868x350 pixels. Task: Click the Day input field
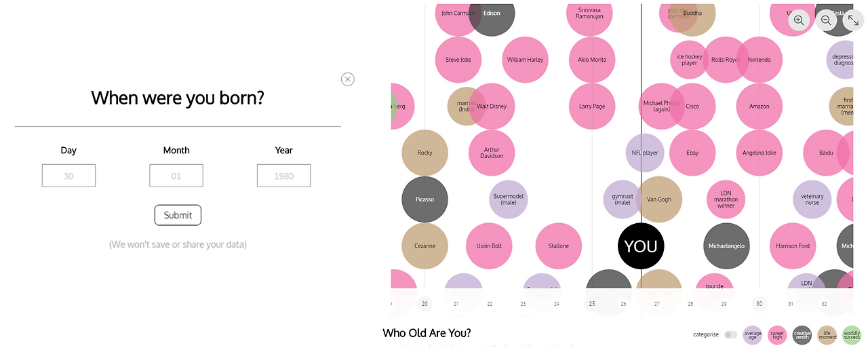(68, 176)
